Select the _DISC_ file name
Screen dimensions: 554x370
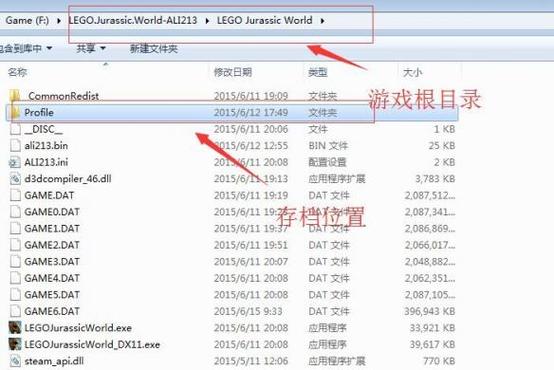point(43,129)
